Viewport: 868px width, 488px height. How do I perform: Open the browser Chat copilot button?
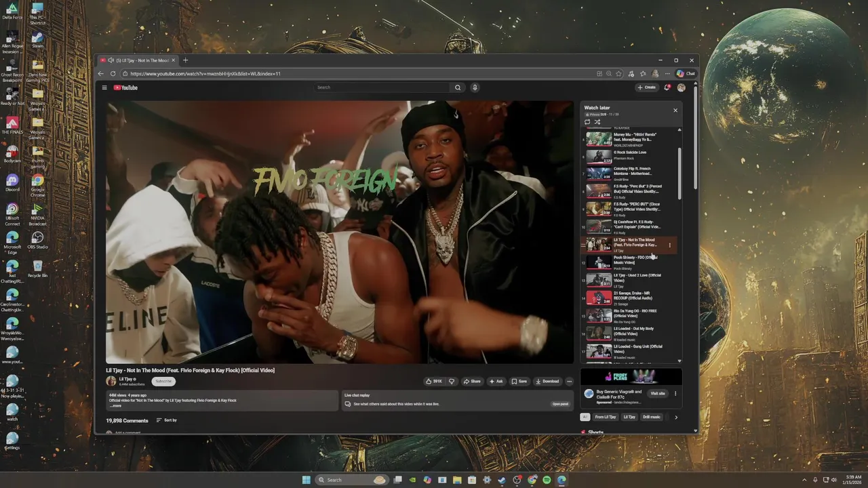tap(686, 73)
